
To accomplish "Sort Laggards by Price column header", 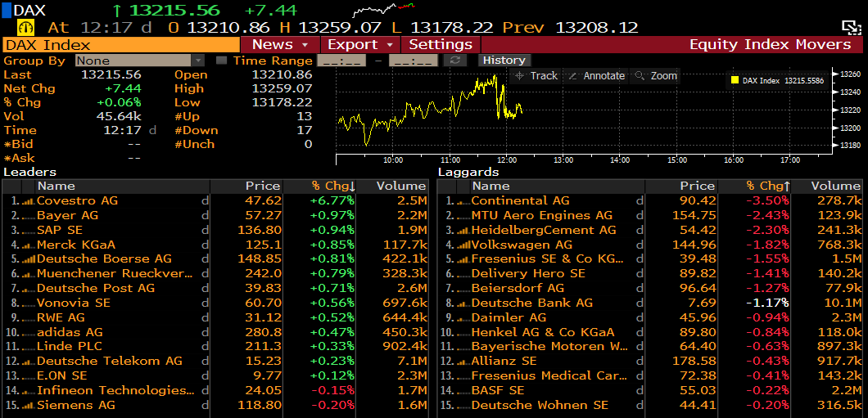I will pos(680,187).
